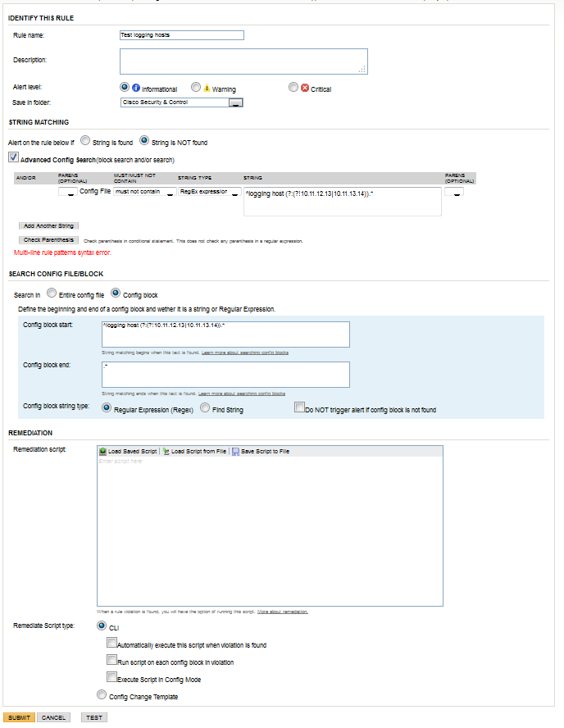Screen dimensions: 564x728
Task: Open the More about remediation link
Action: 283,612
